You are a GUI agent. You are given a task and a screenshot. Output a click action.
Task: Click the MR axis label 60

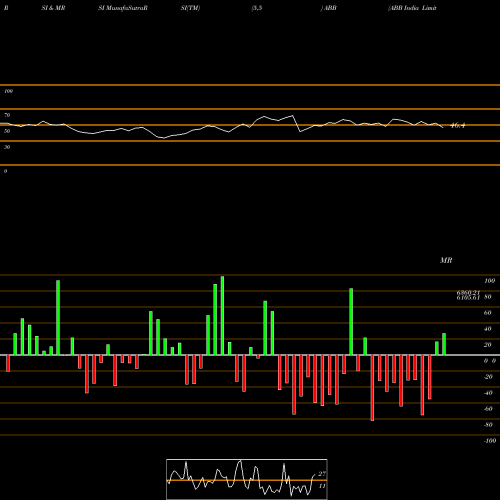487,313
